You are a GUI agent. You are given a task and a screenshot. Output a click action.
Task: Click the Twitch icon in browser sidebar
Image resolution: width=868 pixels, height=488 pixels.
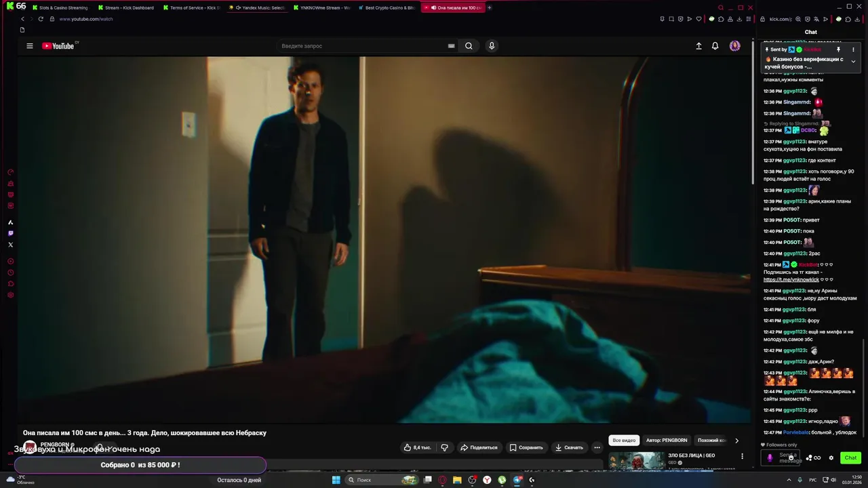(10, 233)
